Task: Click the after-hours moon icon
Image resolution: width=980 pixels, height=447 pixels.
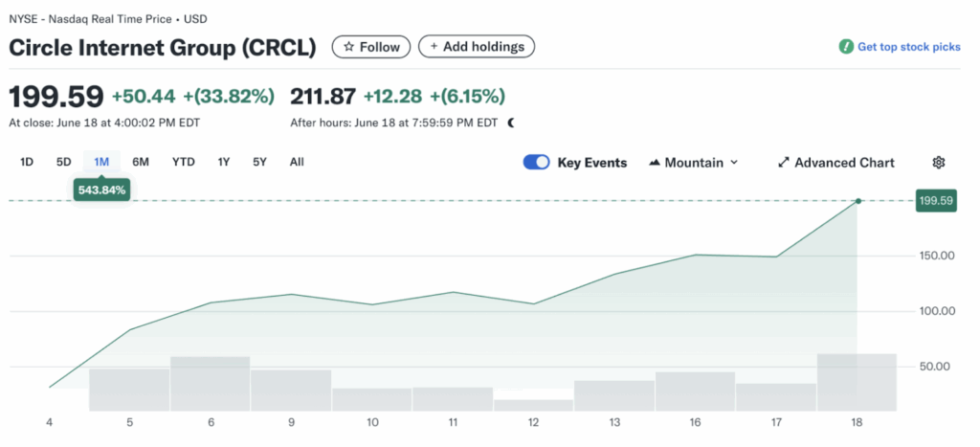Action: coord(511,123)
